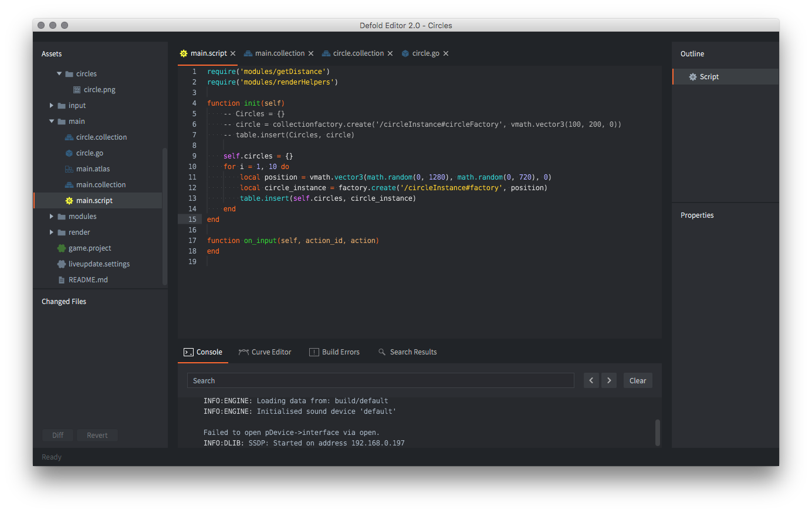Click the render folder icon
This screenshot has height=513, width=812.
coord(62,232)
